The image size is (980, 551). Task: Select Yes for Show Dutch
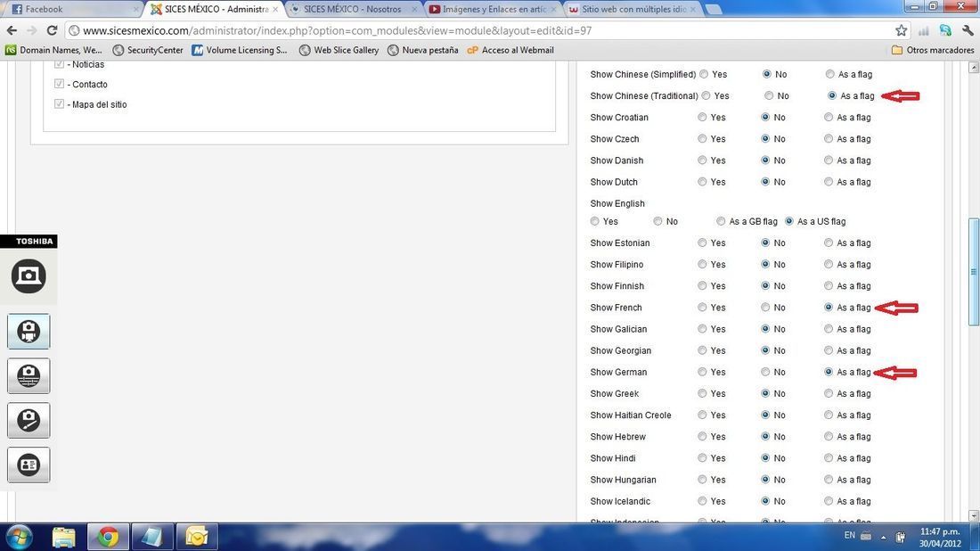point(702,181)
